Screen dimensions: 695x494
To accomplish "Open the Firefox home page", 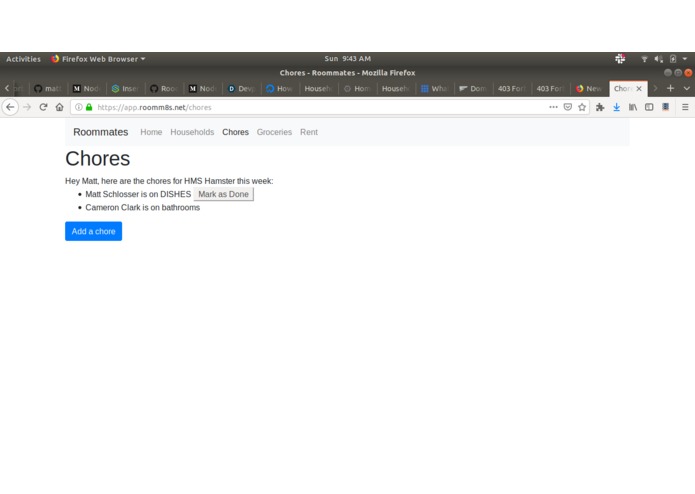I will click(x=59, y=107).
